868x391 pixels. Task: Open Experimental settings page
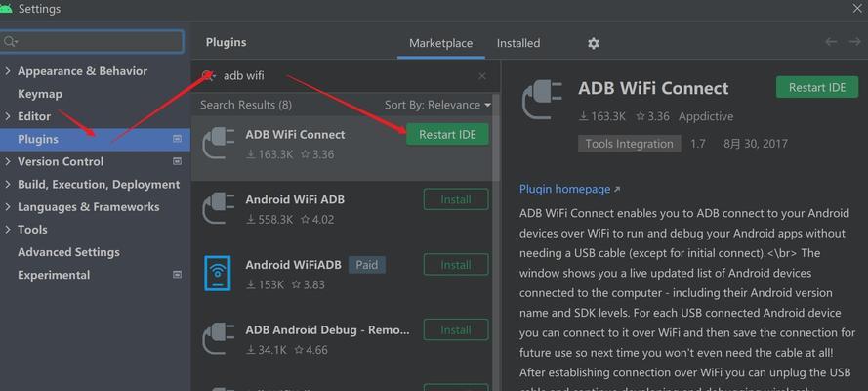[54, 275]
